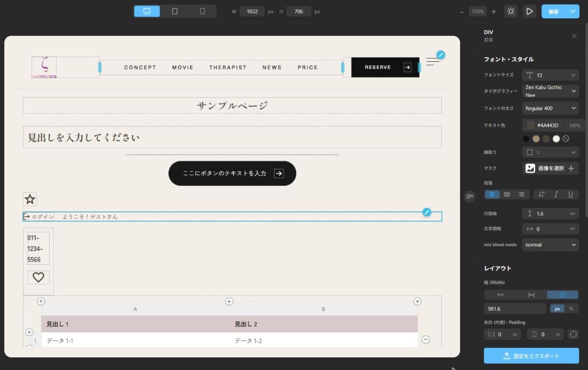The width and height of the screenshot is (588, 370).
Task: Toggle underline text style
Action: (x=571, y=194)
